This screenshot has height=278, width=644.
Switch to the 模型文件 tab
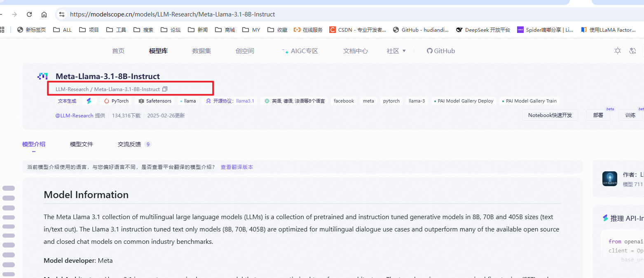point(82,144)
